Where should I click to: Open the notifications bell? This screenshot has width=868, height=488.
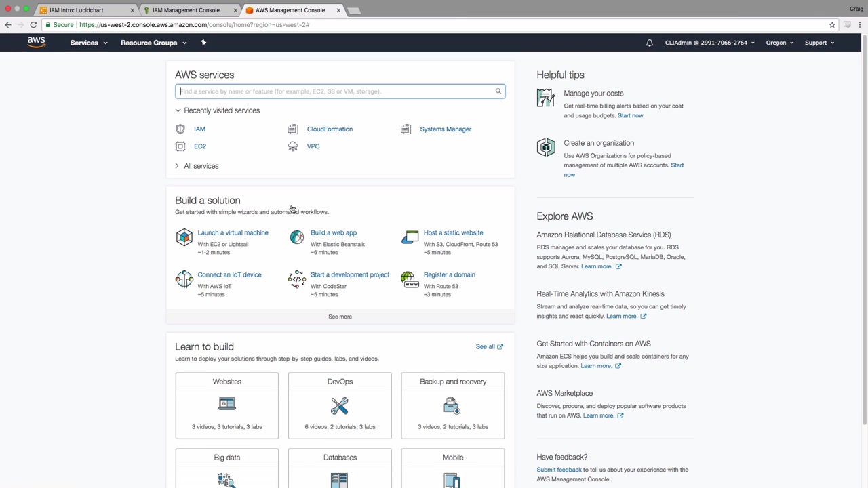[x=650, y=43]
